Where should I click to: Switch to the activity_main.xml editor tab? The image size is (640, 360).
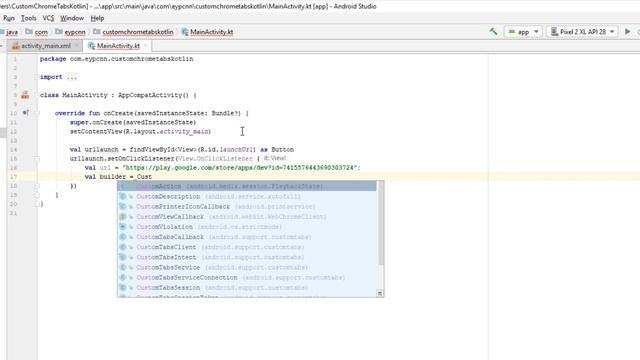click(46, 46)
